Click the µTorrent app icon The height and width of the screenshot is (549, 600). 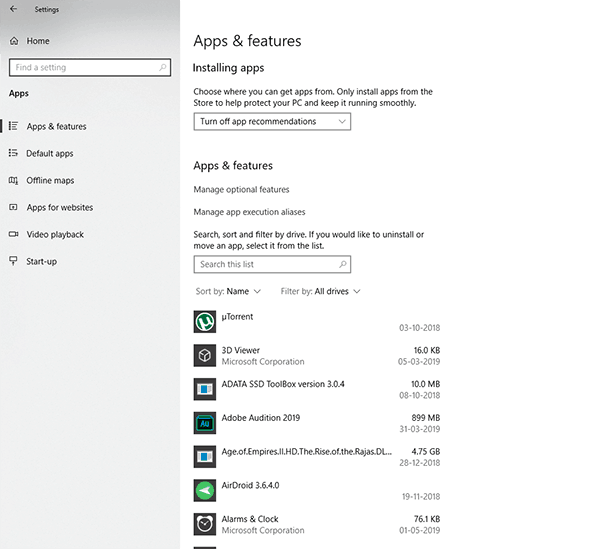(205, 322)
